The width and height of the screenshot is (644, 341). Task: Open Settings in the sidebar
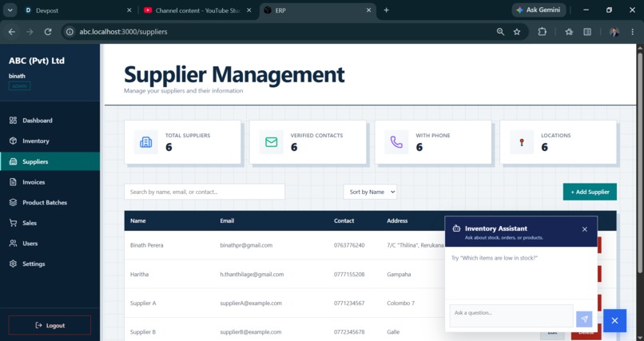tap(50, 264)
